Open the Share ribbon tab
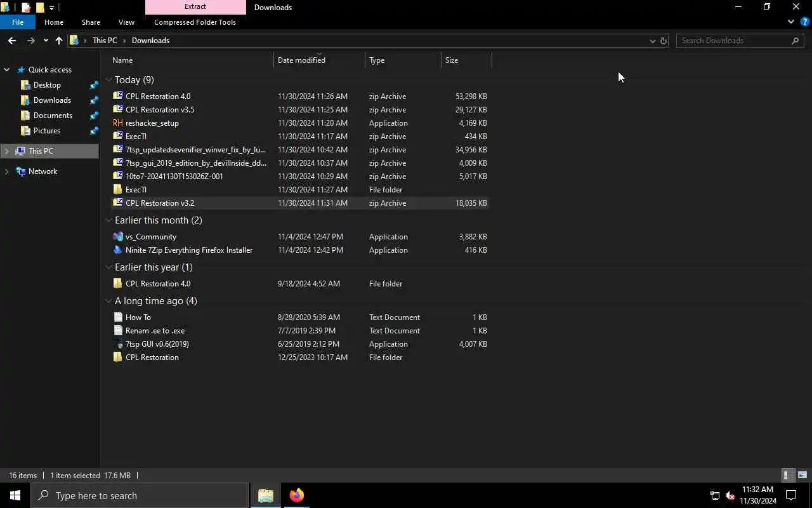The height and width of the screenshot is (508, 812). [x=91, y=22]
